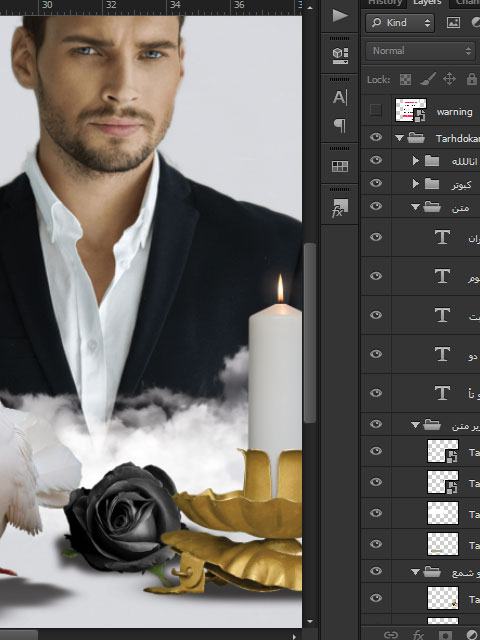The image size is (480, 640).
Task: Open the Styles panel fx icon
Action: pyautogui.click(x=340, y=208)
